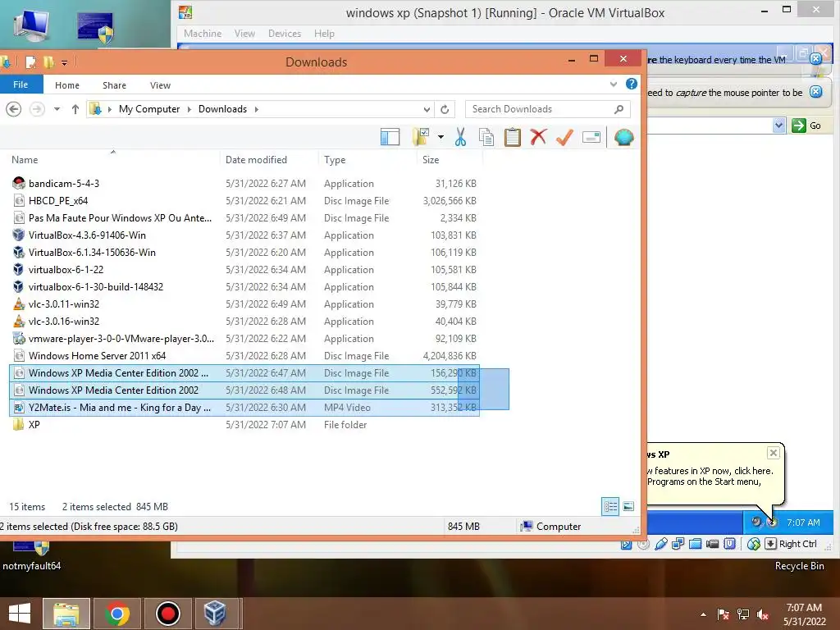Image resolution: width=840 pixels, height=630 pixels.
Task: Expand the chevron after Downloads breadcrumb
Action: pyautogui.click(x=257, y=109)
